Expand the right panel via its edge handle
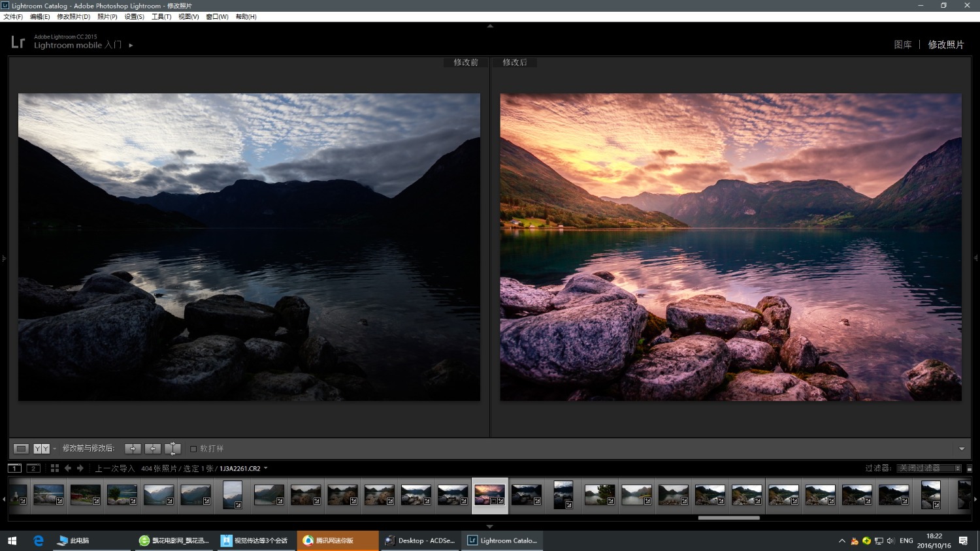The height and width of the screenshot is (551, 980). (x=976, y=259)
